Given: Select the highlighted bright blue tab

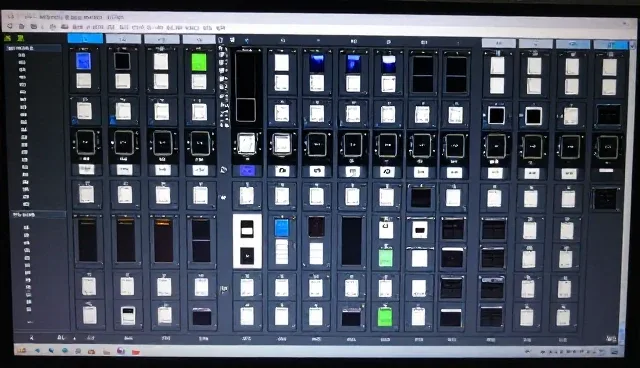Looking at the screenshot, I should coord(85,39).
